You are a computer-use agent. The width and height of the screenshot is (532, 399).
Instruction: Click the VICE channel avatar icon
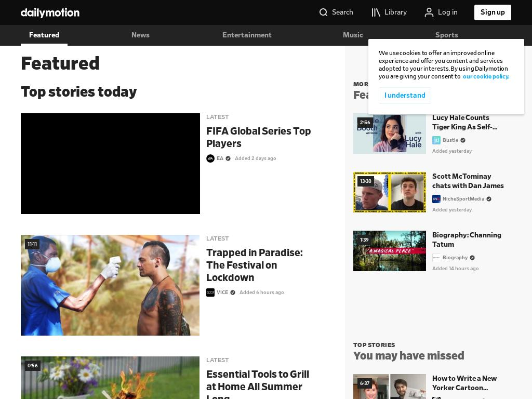point(210,292)
